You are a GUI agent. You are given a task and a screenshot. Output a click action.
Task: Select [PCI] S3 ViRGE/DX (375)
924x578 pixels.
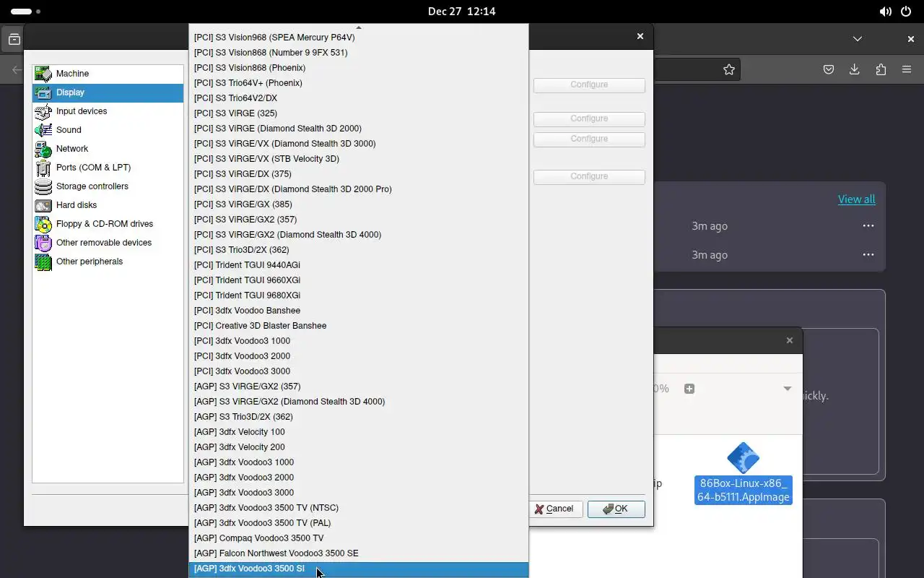coord(359,174)
